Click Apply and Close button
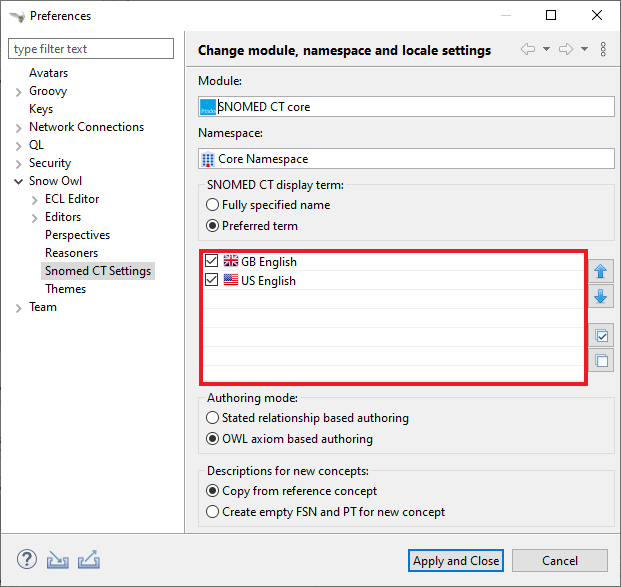 (456, 561)
